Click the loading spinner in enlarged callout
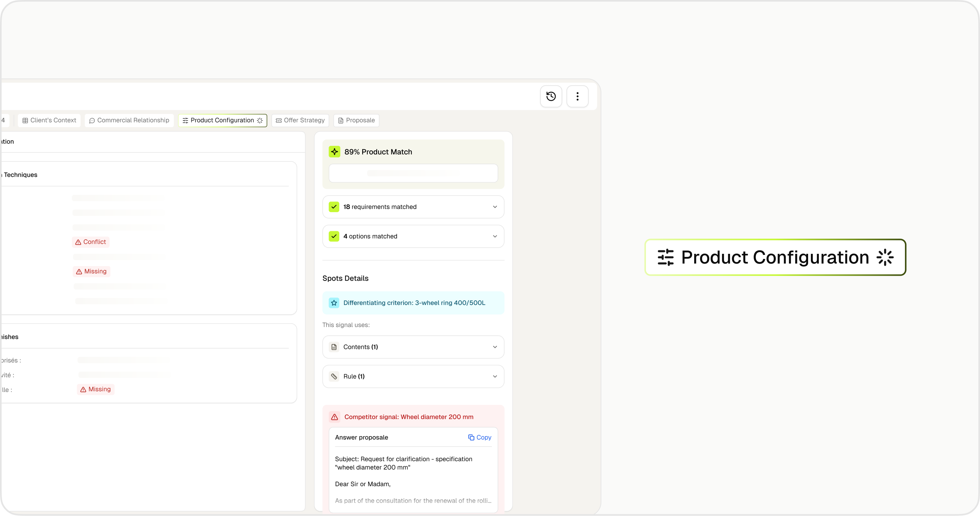Screen dimensions: 980x516 (885, 257)
